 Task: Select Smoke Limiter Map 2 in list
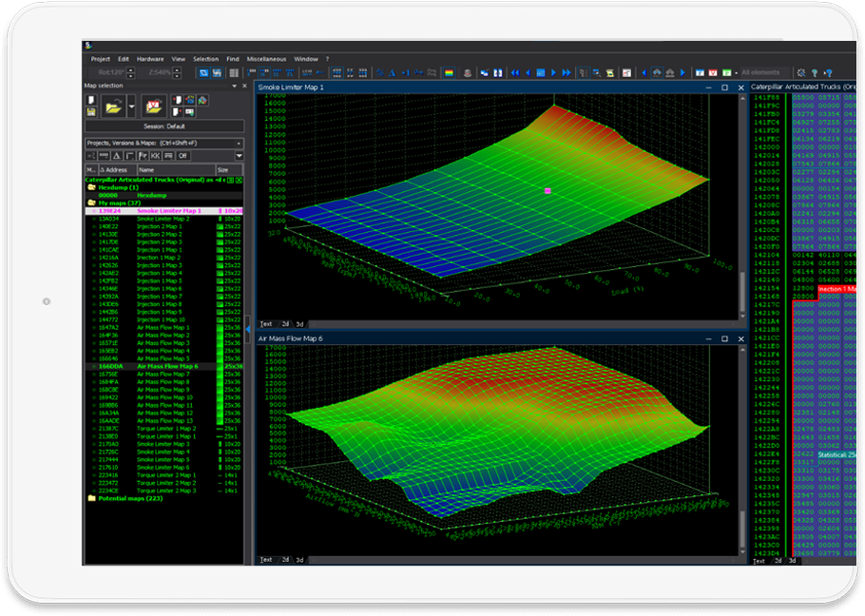pos(163,219)
